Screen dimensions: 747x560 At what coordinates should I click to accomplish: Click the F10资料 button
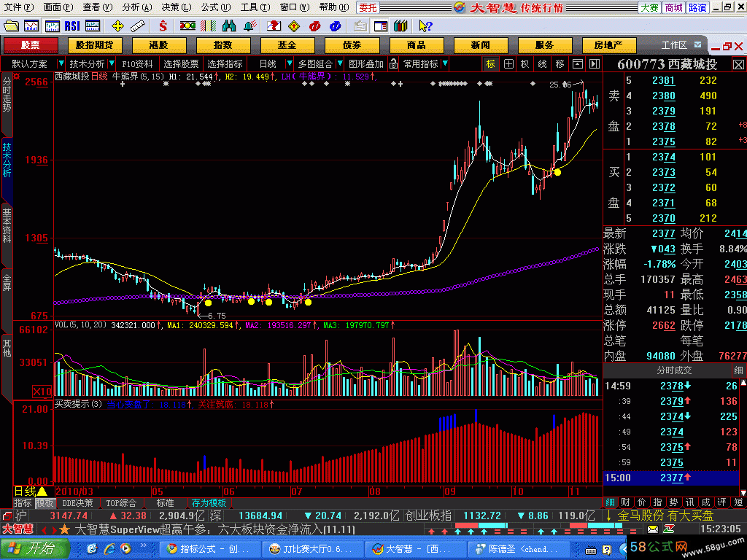coord(137,64)
